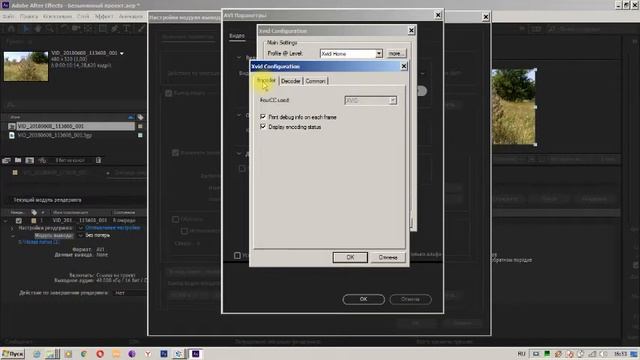Click the Interpret Footage icon in Project panel
This screenshot has height=360, width=640.
pos(6,160)
